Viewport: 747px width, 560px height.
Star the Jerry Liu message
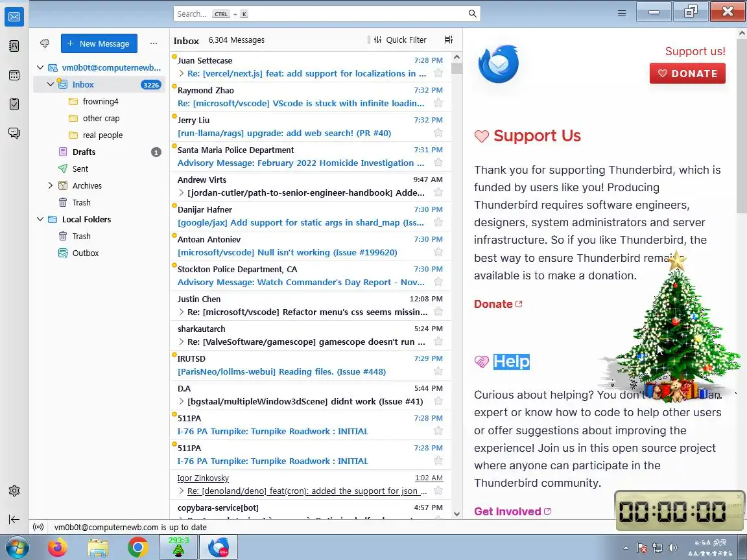click(438, 133)
